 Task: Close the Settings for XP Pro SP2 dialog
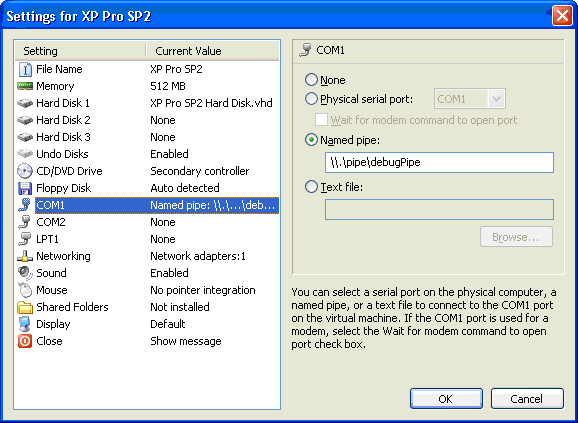click(562, 16)
